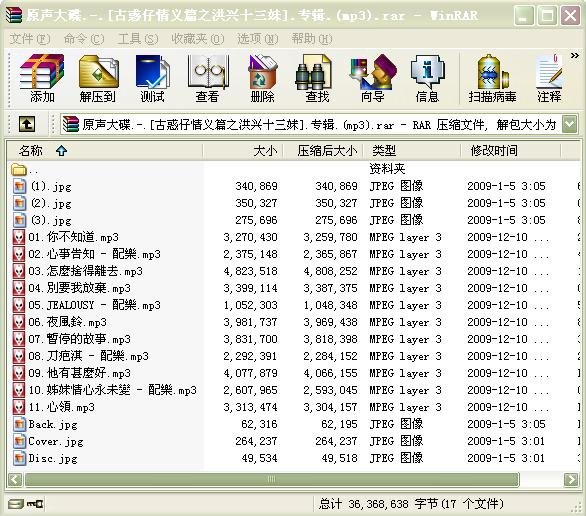Sort by 大小 column header
This screenshot has height=516, width=586.
[x=243, y=151]
